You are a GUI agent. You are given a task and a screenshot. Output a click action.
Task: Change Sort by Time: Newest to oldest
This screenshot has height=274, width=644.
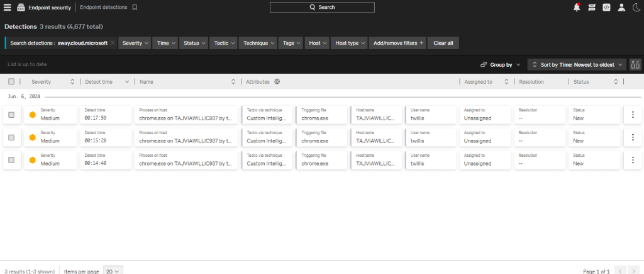click(x=577, y=65)
